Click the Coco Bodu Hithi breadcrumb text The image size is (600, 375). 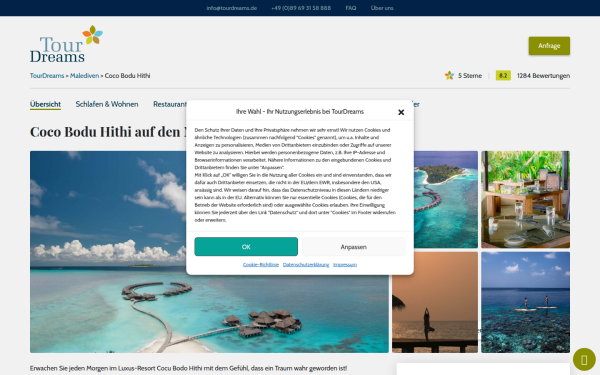(127, 75)
